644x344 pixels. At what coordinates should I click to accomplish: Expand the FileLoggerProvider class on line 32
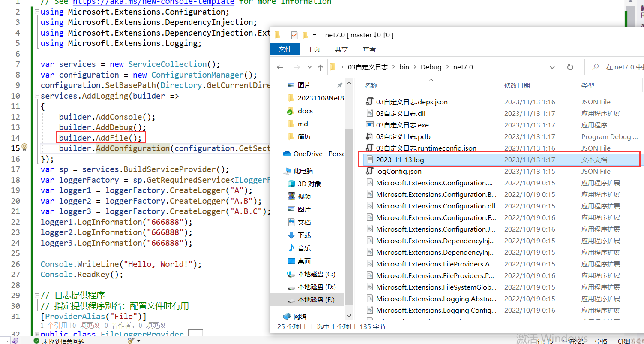pos(37,334)
